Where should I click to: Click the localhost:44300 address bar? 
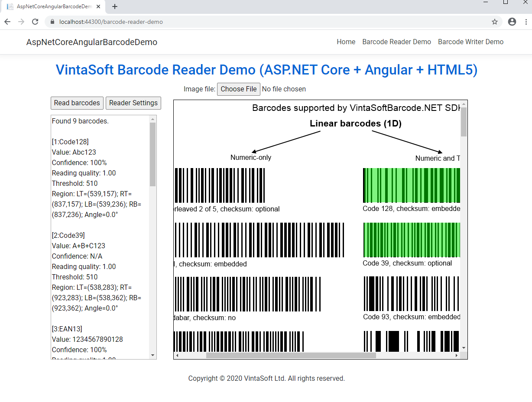pos(273,22)
